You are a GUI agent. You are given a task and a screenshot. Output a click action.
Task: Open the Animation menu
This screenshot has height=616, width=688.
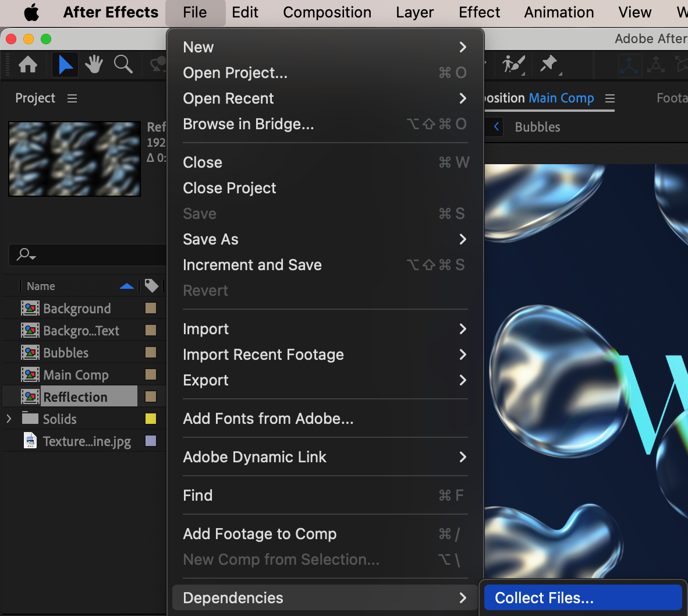click(x=559, y=13)
